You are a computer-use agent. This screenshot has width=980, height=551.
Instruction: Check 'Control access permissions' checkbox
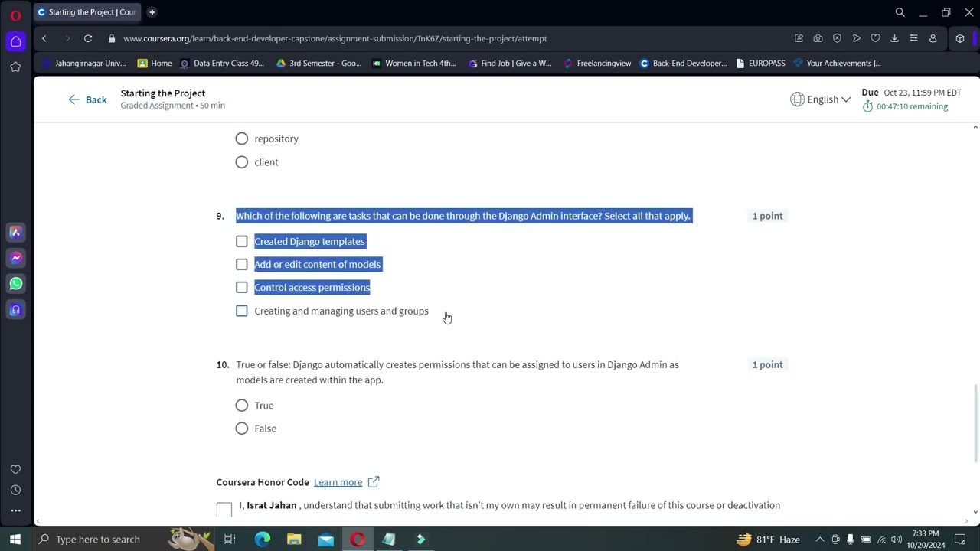(242, 287)
